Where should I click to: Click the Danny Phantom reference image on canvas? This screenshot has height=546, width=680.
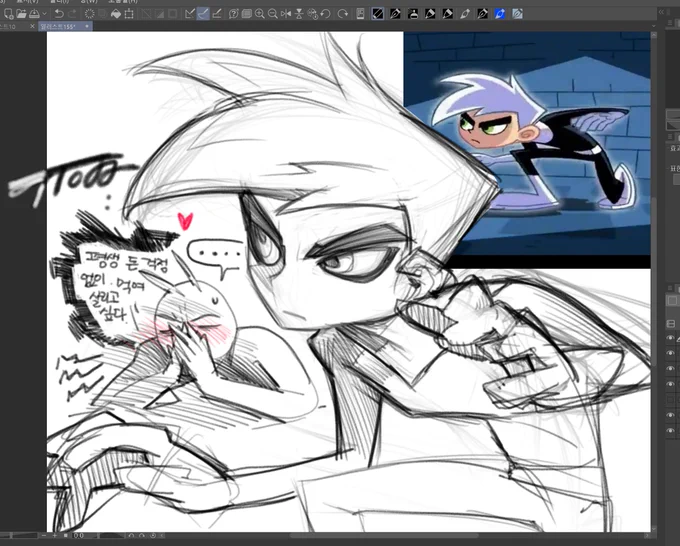(x=527, y=150)
